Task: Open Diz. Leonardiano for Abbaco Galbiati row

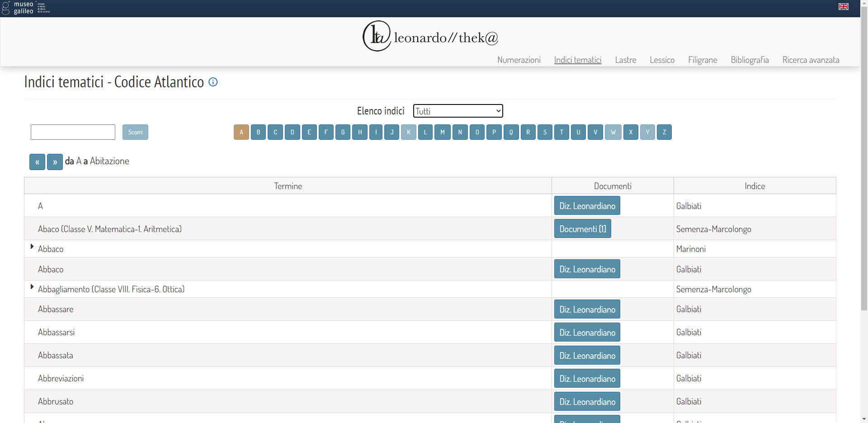Action: tap(587, 269)
